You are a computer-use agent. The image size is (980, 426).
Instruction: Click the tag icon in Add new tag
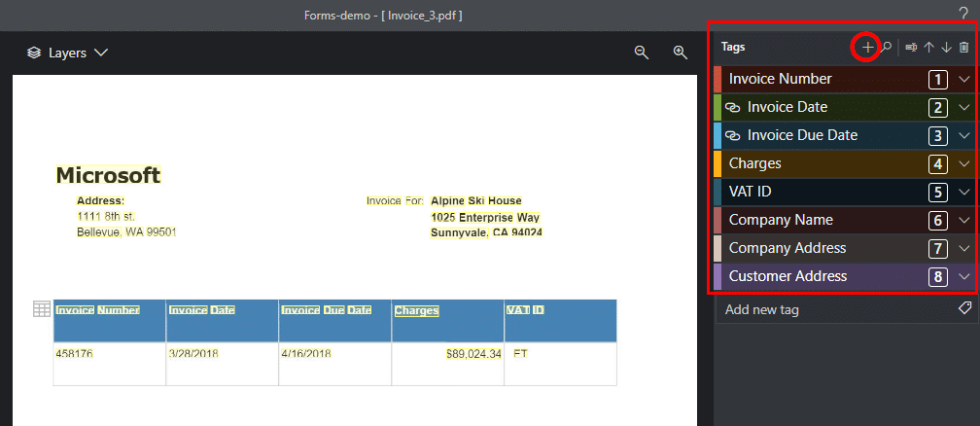point(964,307)
